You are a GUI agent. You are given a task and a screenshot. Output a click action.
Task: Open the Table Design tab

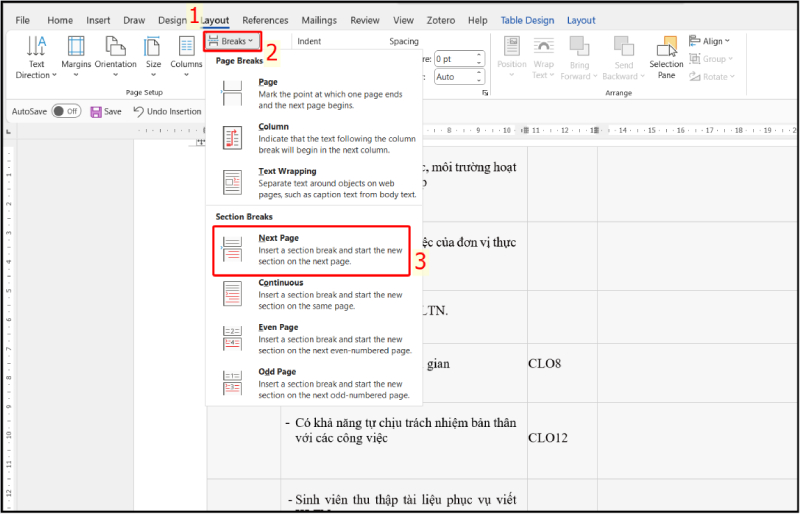(x=527, y=20)
